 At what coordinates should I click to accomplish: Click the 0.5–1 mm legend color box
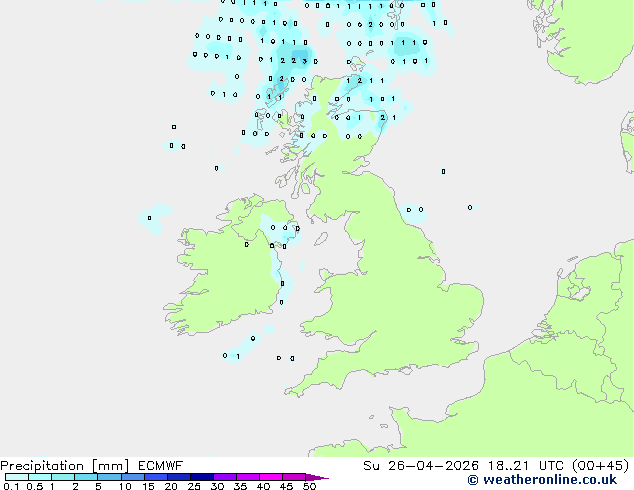(x=40, y=477)
